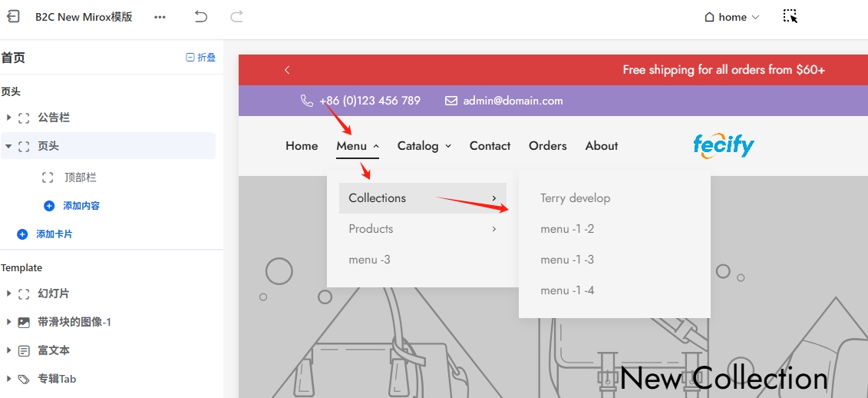
Task: Click the fecify logo
Action: (723, 145)
